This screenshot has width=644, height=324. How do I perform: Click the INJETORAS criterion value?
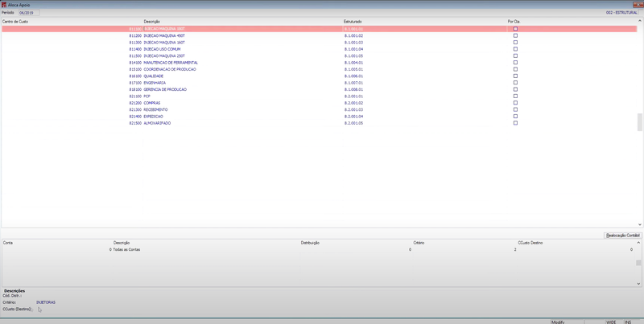pos(46,302)
